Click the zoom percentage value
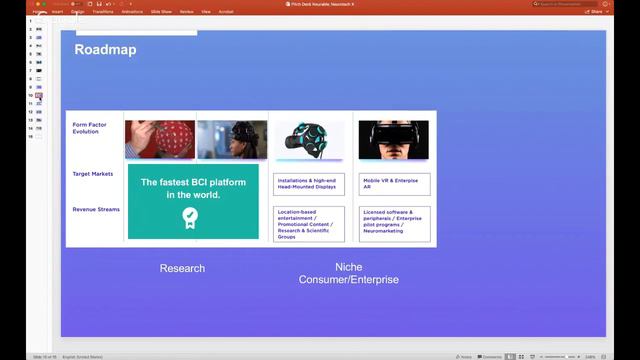This screenshot has height=360, width=640. click(x=590, y=357)
